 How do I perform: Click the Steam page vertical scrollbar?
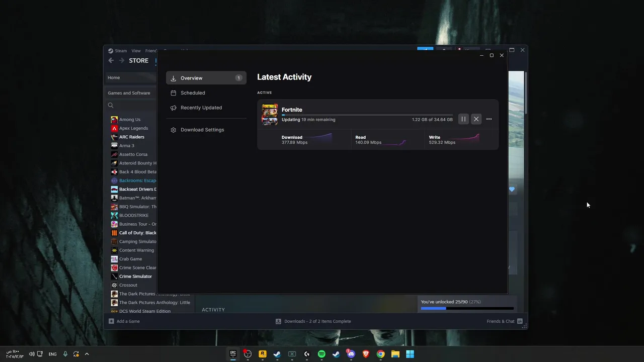526,93
